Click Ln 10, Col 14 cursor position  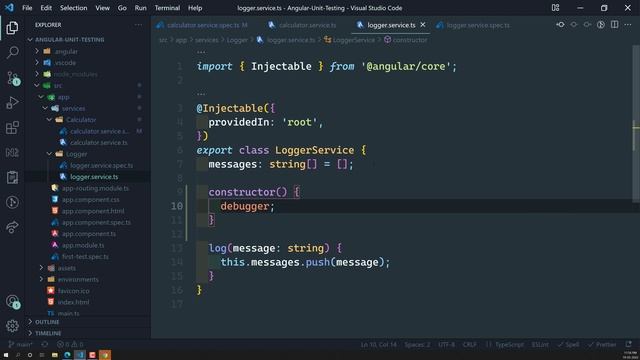click(378, 344)
